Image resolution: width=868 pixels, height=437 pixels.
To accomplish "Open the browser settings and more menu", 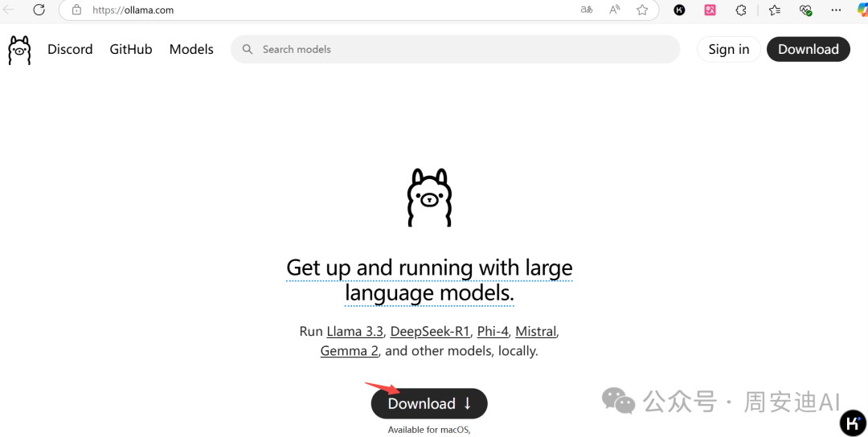I will coord(837,10).
